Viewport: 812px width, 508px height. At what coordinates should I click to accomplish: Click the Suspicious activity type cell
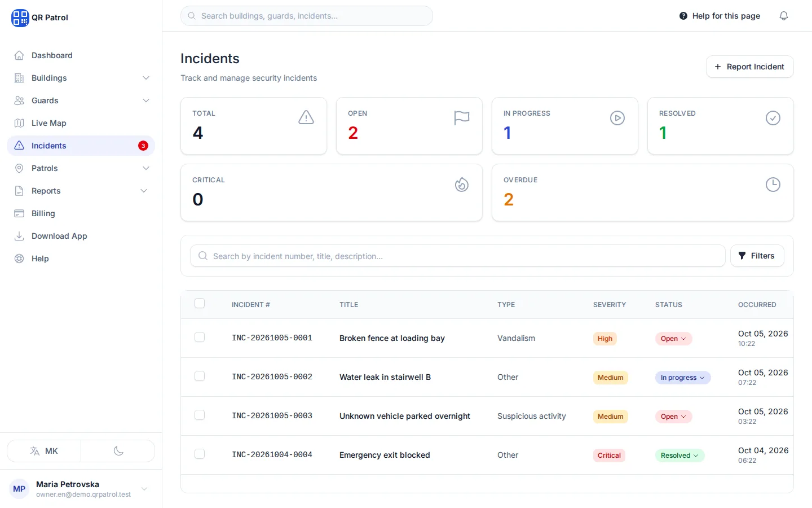tap(532, 416)
